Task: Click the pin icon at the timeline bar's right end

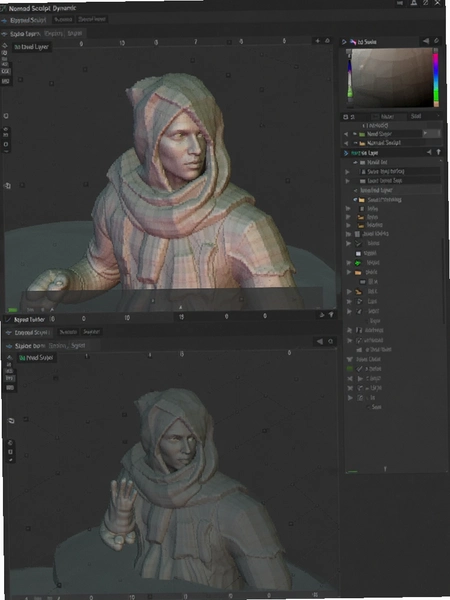Action: [x=331, y=315]
